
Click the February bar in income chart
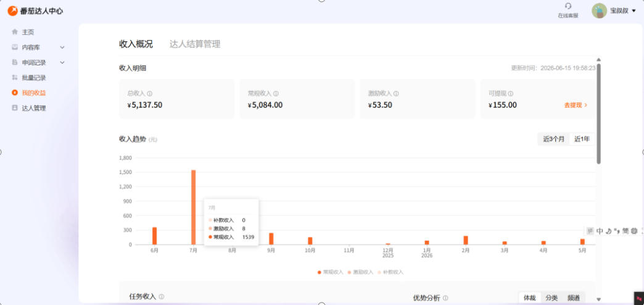point(466,240)
